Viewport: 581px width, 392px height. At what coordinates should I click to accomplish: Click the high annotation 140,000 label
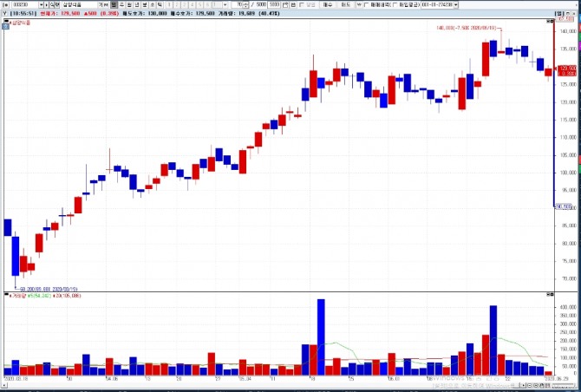click(x=467, y=28)
